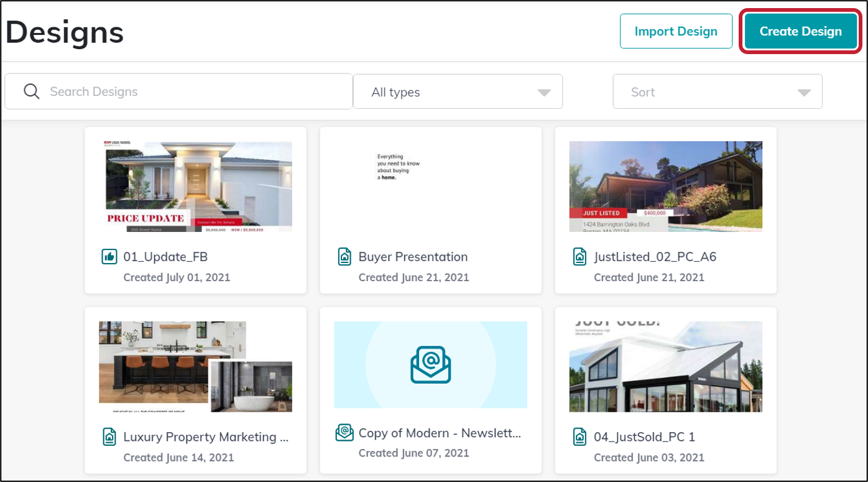Open the Buyer Presentation design thumbnail

pos(430,187)
